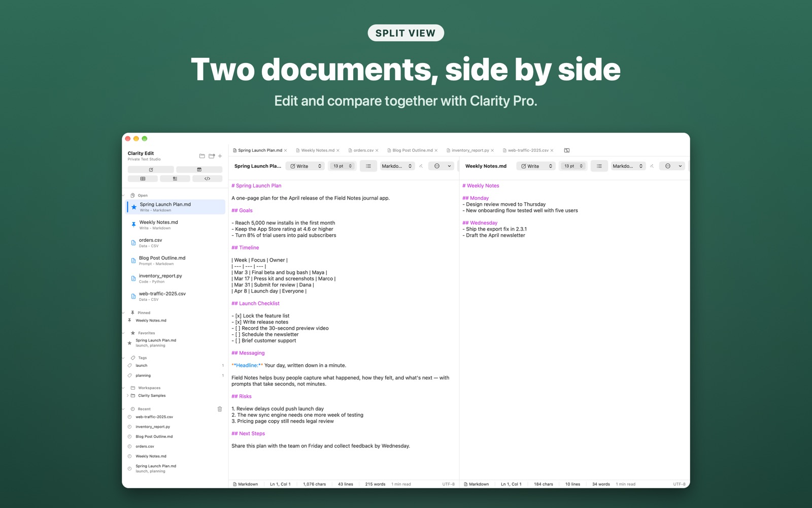
Task: Click the close split view icon after tabs
Action: 567,150
